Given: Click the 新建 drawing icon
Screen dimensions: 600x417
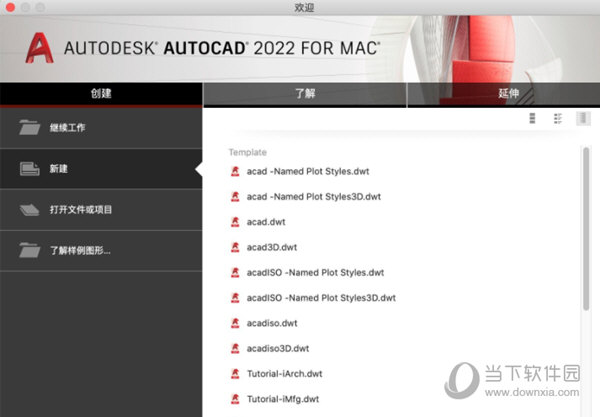Looking at the screenshot, I should [29, 169].
